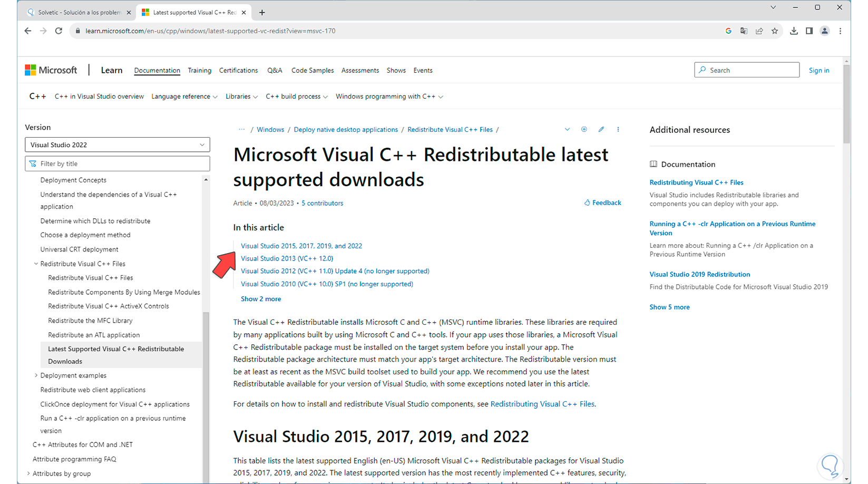Image resolution: width=868 pixels, height=484 pixels.
Task: Click the Windows breadcrumb link
Action: [x=270, y=129]
